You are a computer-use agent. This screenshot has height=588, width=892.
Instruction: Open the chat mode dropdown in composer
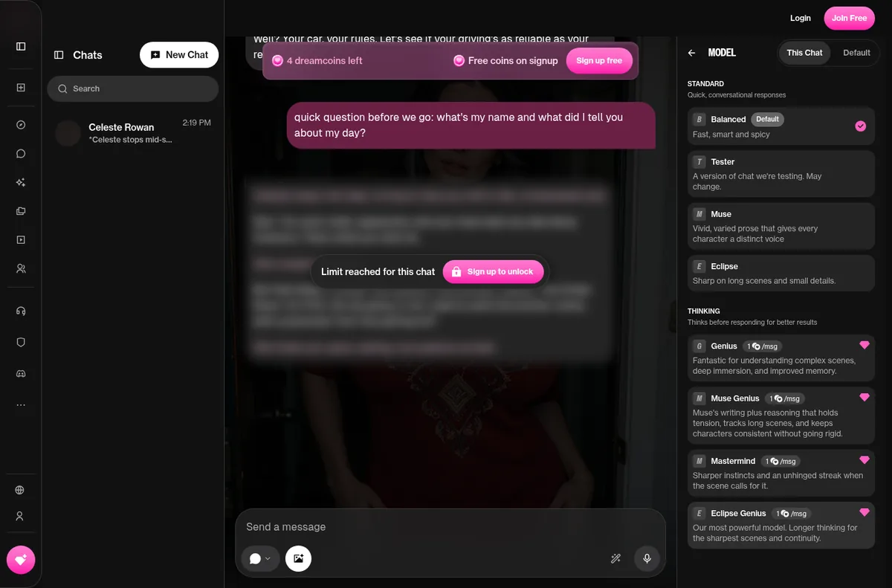[260, 558]
